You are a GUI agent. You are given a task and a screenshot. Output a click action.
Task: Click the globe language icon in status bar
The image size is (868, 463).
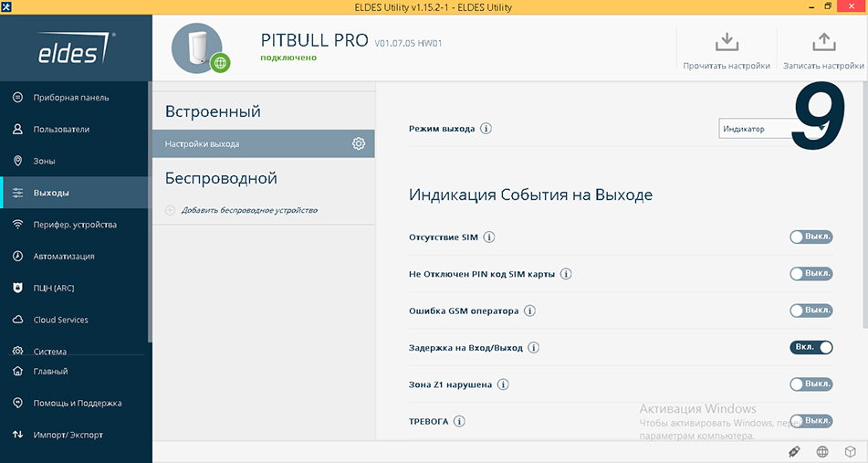click(x=822, y=451)
